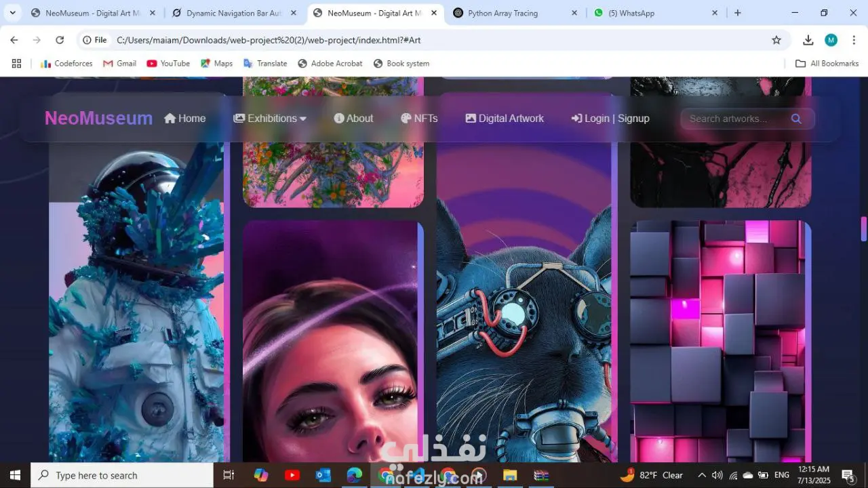Screen dimensions: 868x488
Task: Launch Copilot from the taskbar
Action: (x=261, y=475)
